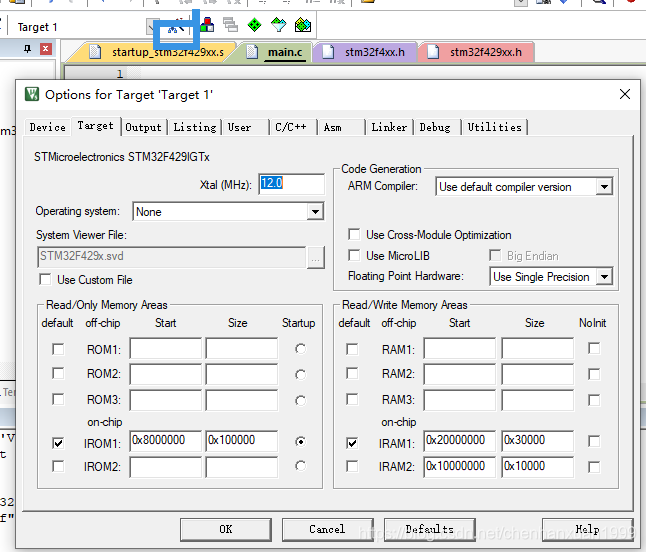Enable NoInit for IRAM1
This screenshot has height=552, width=646.
(594, 442)
